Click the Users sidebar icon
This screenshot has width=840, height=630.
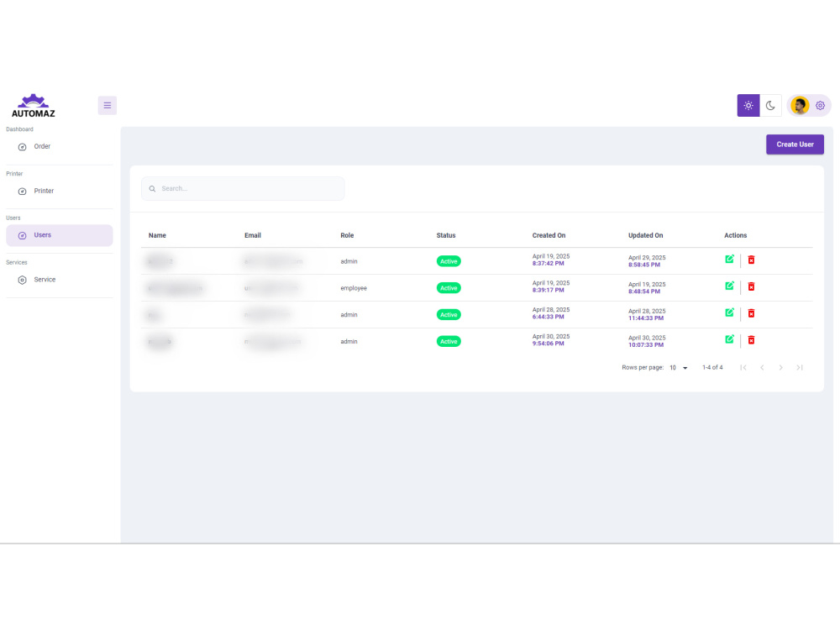point(22,236)
